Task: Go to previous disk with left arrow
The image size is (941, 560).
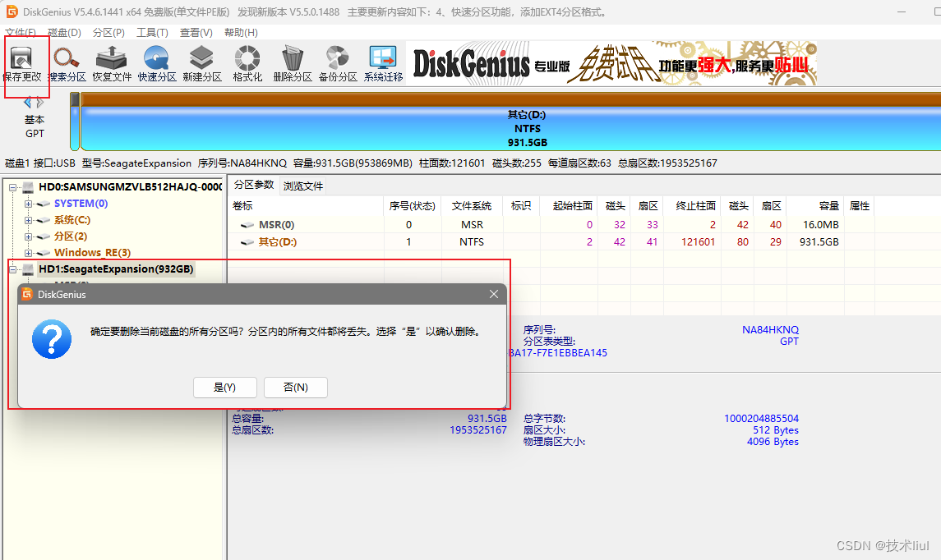Action: click(x=27, y=103)
